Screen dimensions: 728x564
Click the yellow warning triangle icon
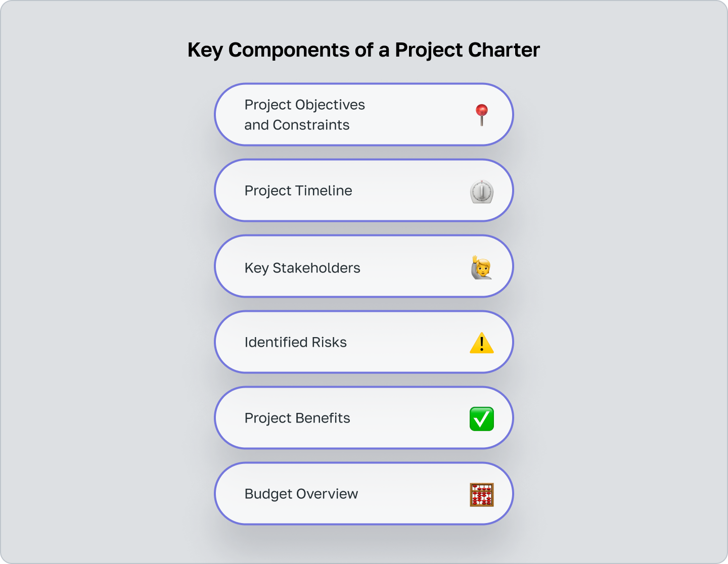(482, 343)
